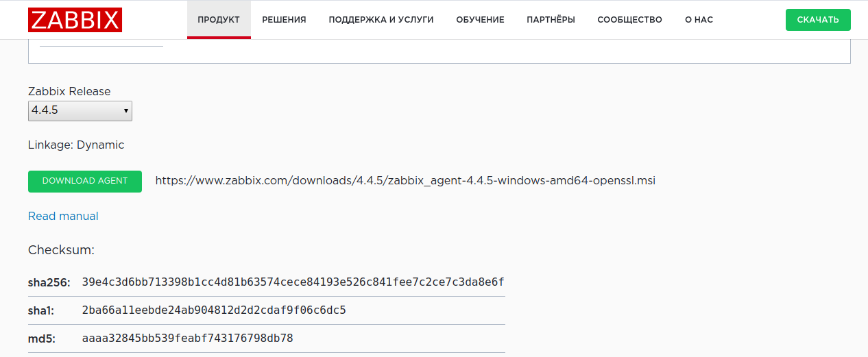868x357 pixels.
Task: Open the СООБЩЕСТВО section
Action: click(629, 20)
